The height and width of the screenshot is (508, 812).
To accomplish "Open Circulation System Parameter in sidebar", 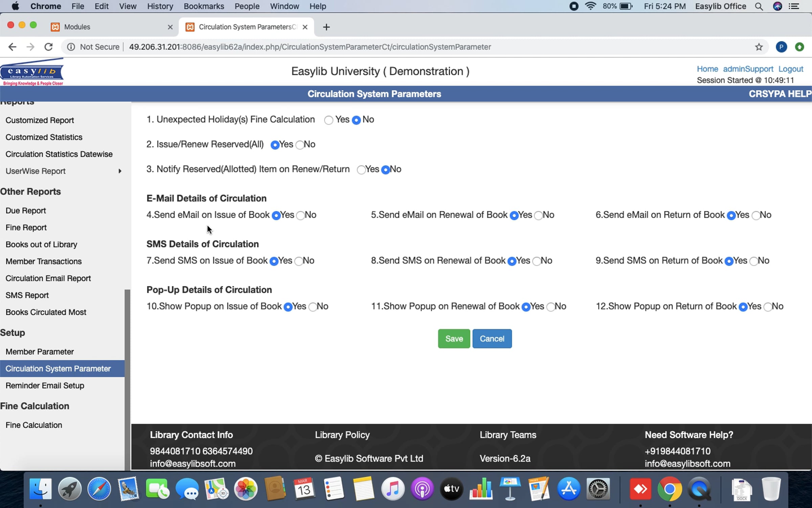I will point(62,368).
